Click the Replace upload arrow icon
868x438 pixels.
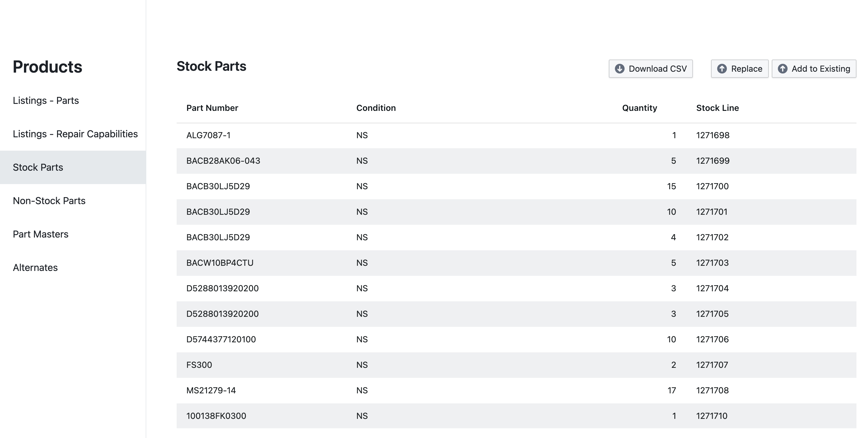pos(722,69)
